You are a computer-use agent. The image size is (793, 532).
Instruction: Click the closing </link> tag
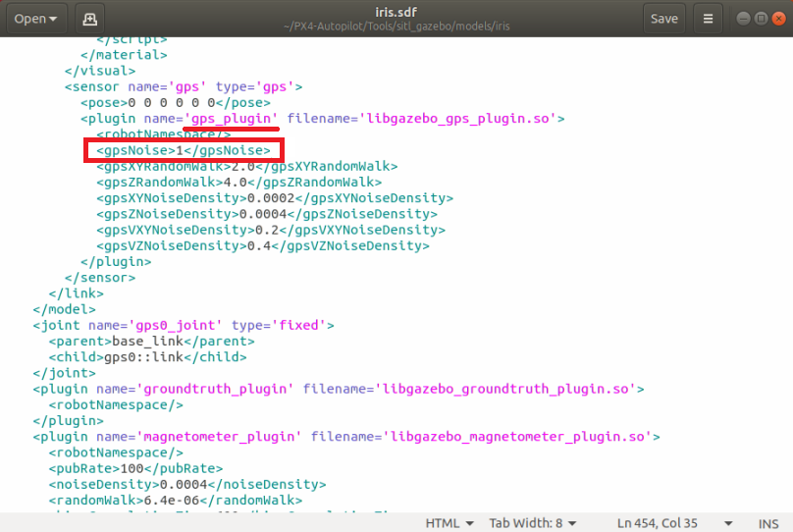coord(77,293)
